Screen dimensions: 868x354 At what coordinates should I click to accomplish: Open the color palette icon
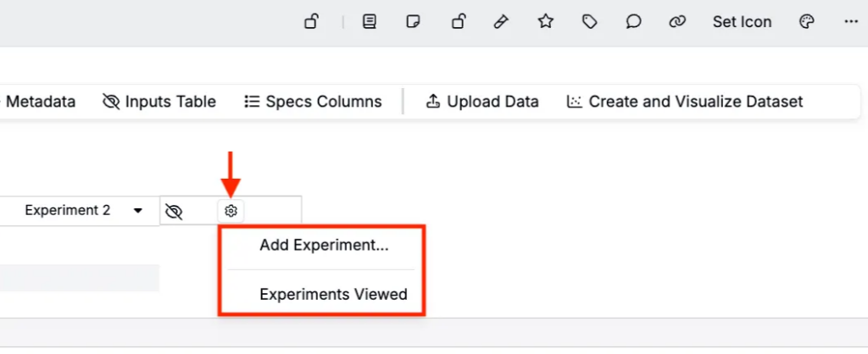pos(807,22)
